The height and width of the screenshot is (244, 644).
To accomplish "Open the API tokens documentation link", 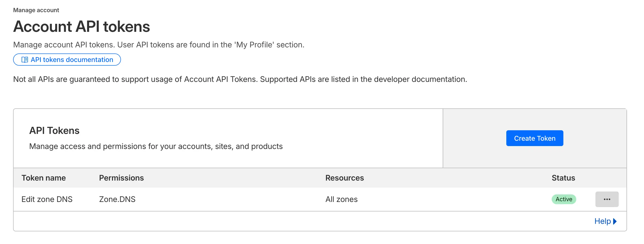I will pyautogui.click(x=71, y=60).
